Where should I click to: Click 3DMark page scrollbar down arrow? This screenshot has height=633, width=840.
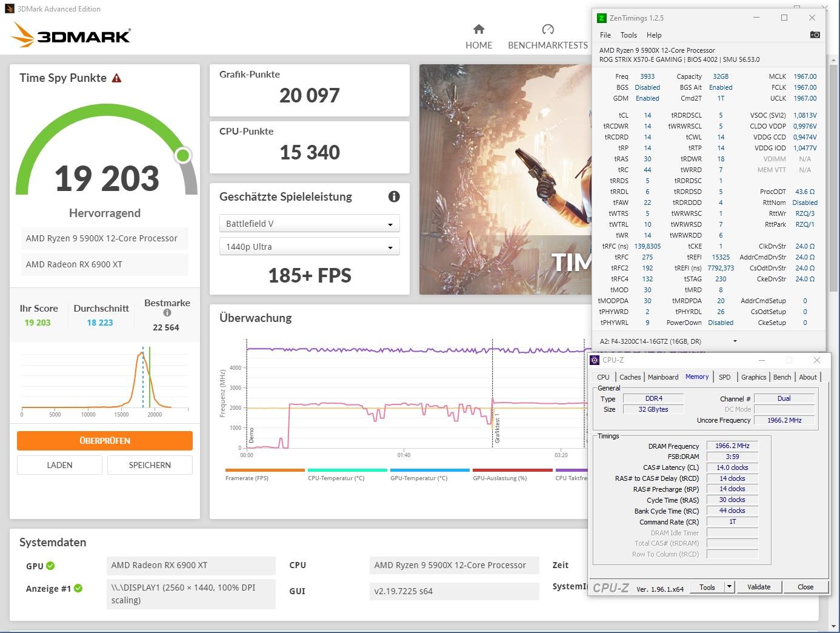[835, 627]
